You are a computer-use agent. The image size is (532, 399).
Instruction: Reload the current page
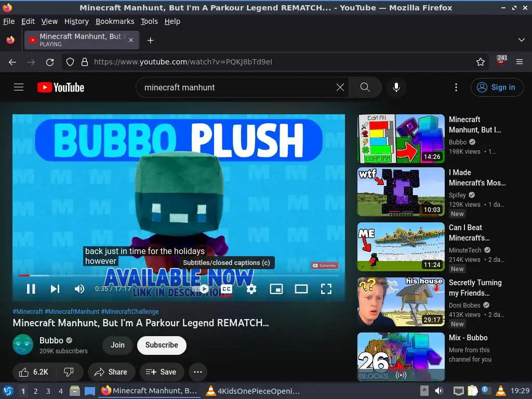pos(50,62)
